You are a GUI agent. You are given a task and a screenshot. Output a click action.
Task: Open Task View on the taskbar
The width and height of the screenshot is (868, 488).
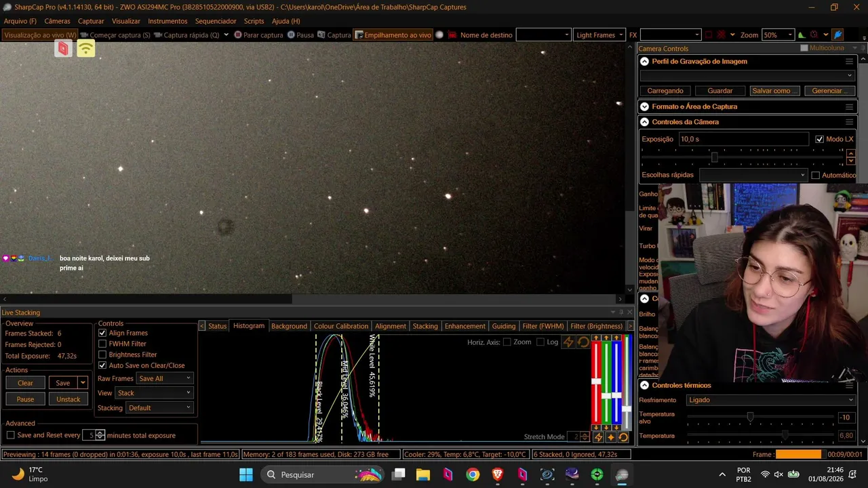pyautogui.click(x=399, y=474)
